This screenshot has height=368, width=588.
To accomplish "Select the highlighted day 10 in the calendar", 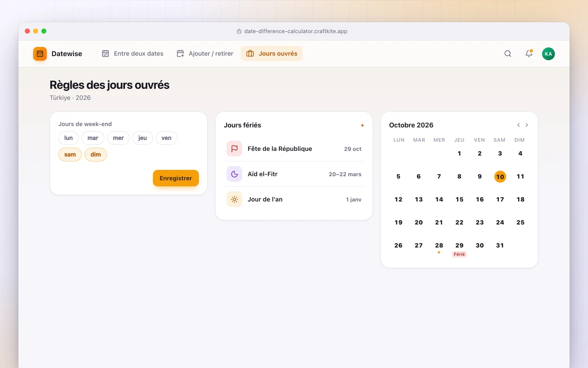I will point(500,177).
